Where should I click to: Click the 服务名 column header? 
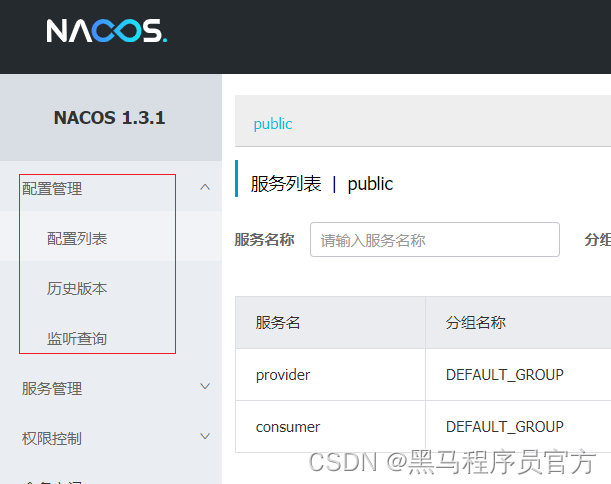pos(278,322)
